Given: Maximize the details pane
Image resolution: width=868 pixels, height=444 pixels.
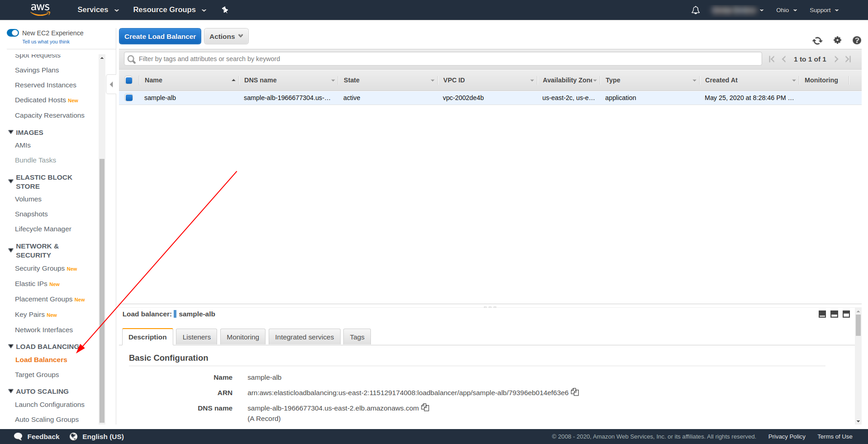Looking at the screenshot, I should pos(846,314).
